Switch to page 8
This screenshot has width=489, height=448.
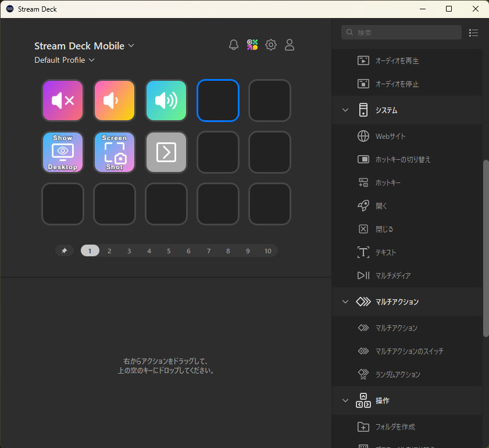click(x=228, y=251)
